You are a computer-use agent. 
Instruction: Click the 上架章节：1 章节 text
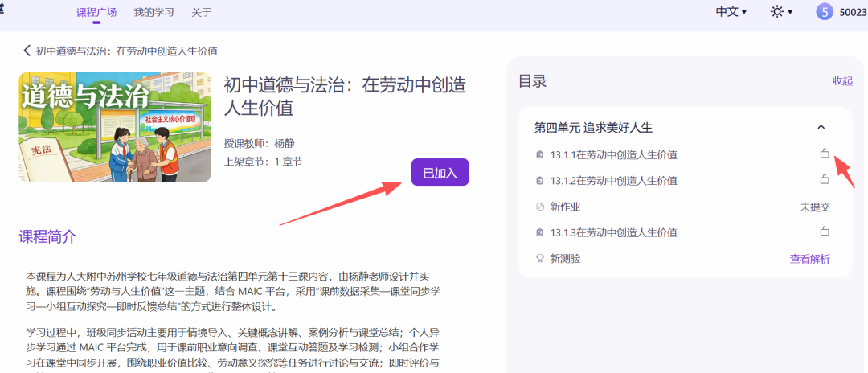(263, 162)
